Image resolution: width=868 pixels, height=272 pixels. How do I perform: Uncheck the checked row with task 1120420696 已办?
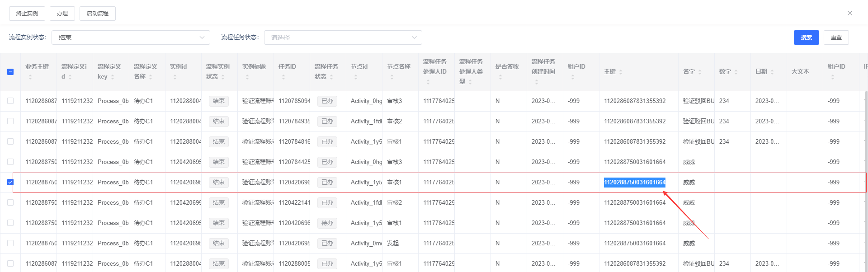click(10, 183)
